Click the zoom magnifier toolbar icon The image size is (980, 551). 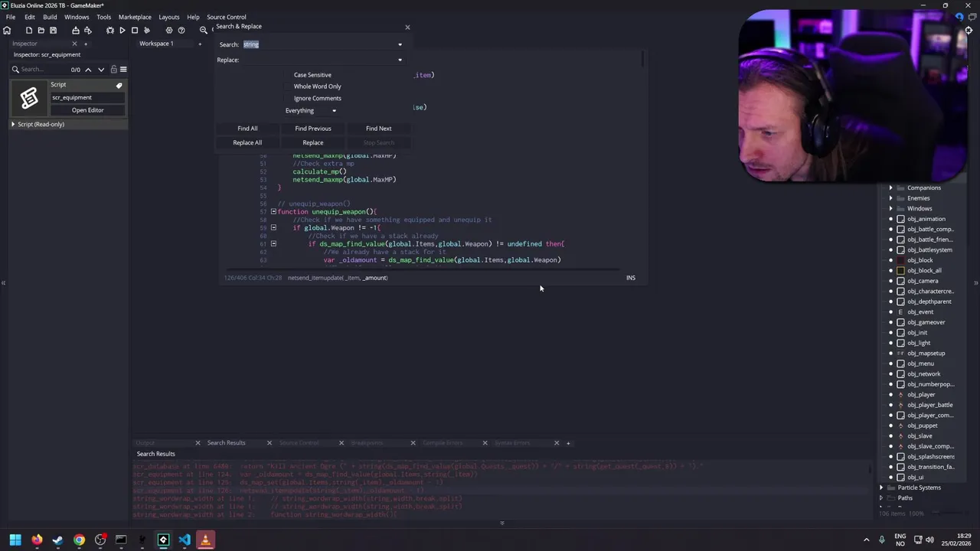(x=204, y=30)
